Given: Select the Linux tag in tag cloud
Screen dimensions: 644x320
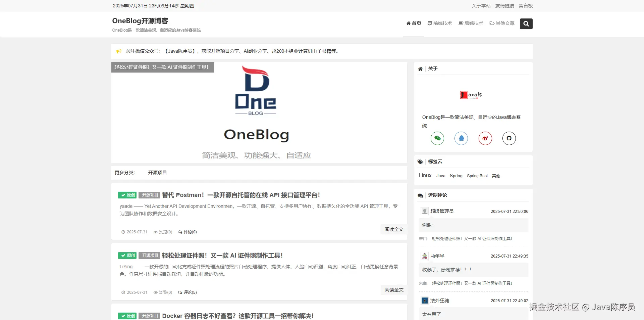Looking at the screenshot, I should click(x=425, y=176).
